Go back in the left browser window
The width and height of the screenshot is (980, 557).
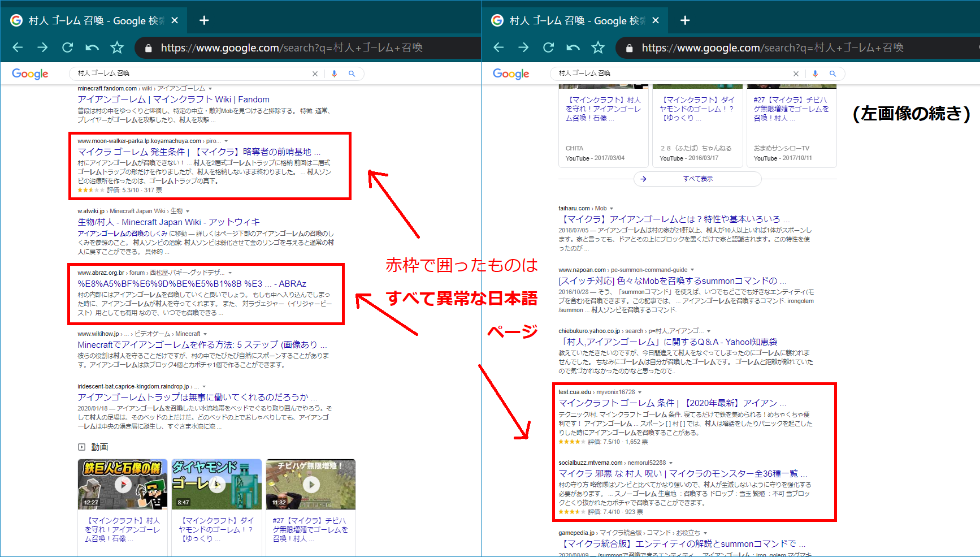pyautogui.click(x=18, y=48)
